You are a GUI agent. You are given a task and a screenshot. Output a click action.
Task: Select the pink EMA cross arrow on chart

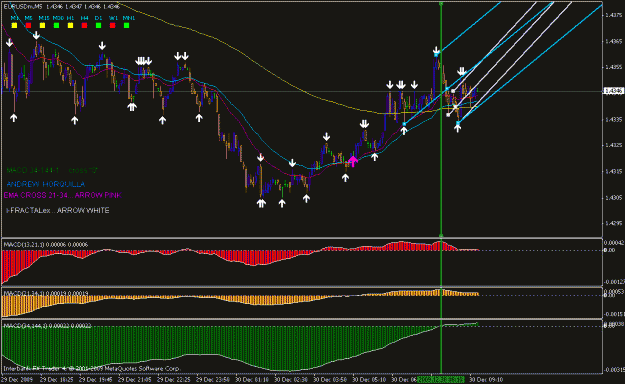(x=353, y=161)
